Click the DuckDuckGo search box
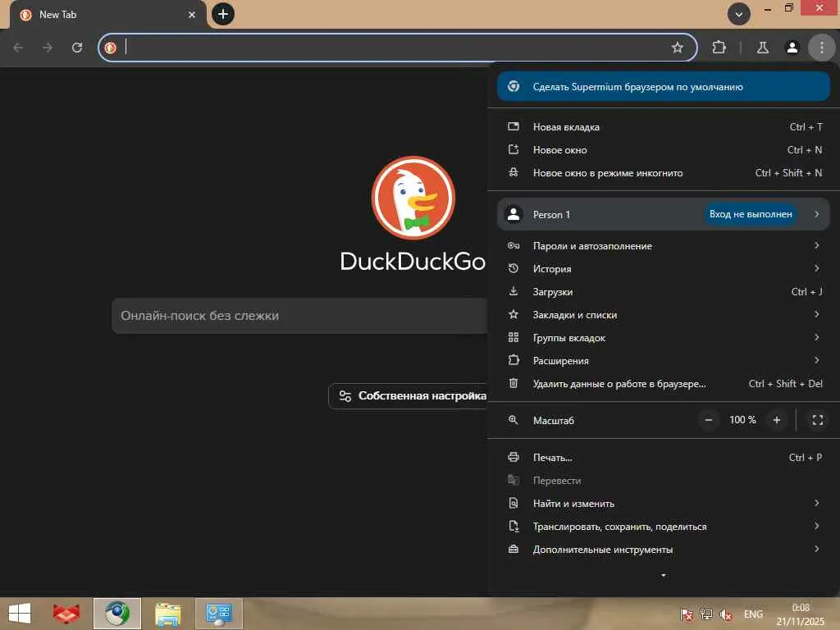The image size is (840, 630). pyautogui.click(x=300, y=316)
